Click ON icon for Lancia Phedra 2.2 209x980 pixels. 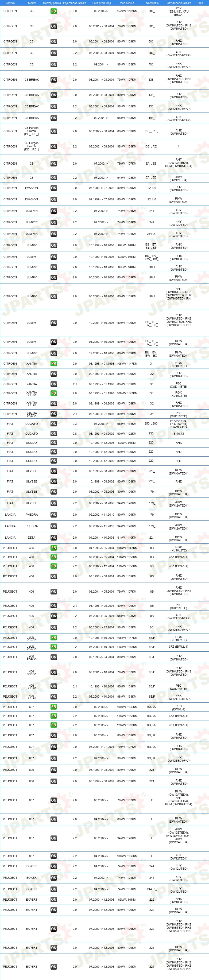[54, 526]
